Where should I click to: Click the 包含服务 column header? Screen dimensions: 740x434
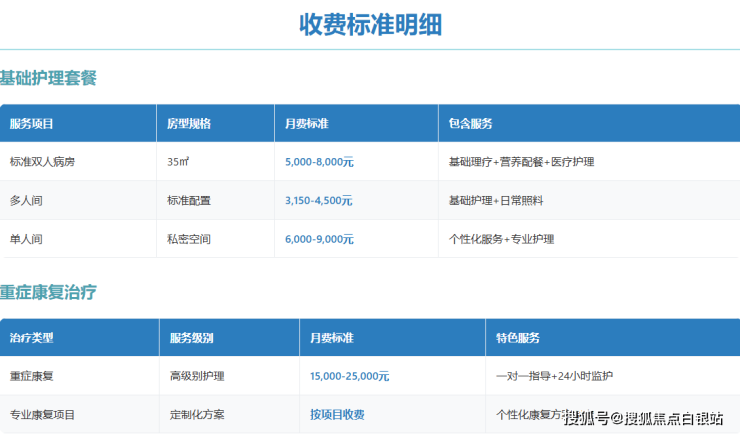tap(470, 124)
